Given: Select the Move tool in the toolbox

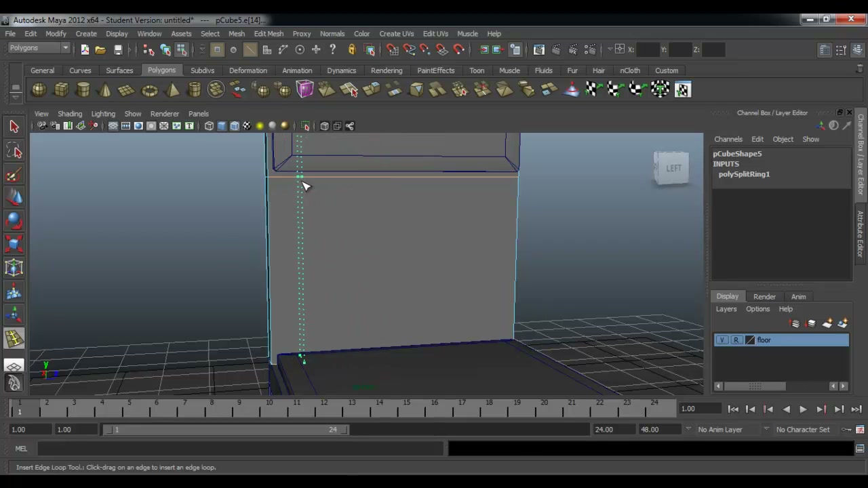Looking at the screenshot, I should (x=14, y=198).
